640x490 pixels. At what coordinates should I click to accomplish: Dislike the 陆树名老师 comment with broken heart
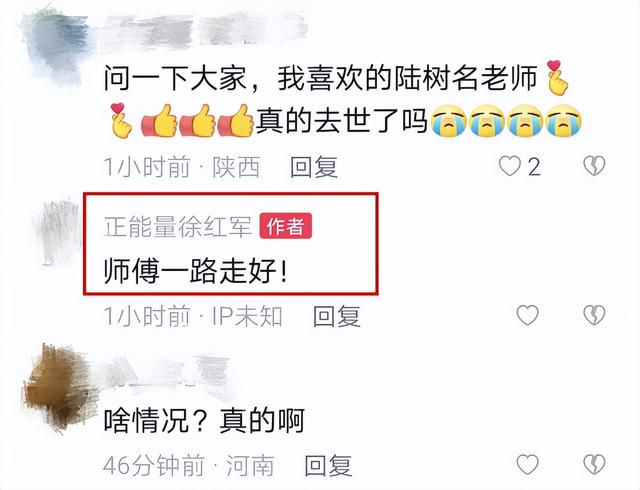tap(594, 166)
